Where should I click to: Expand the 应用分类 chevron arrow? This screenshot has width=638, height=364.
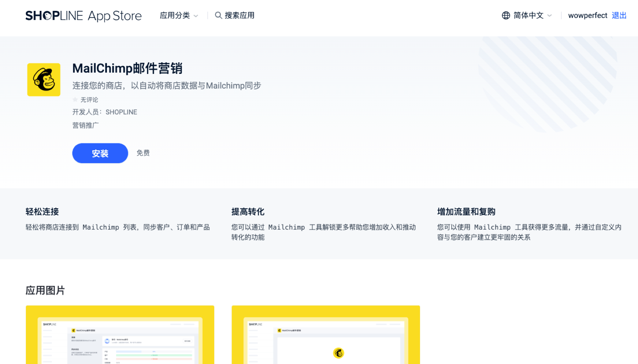tap(196, 16)
